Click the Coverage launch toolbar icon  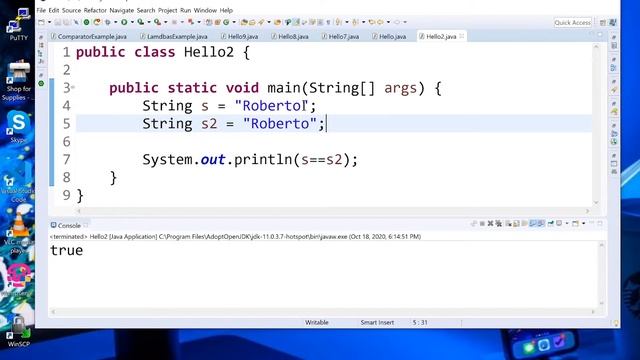(141, 22)
